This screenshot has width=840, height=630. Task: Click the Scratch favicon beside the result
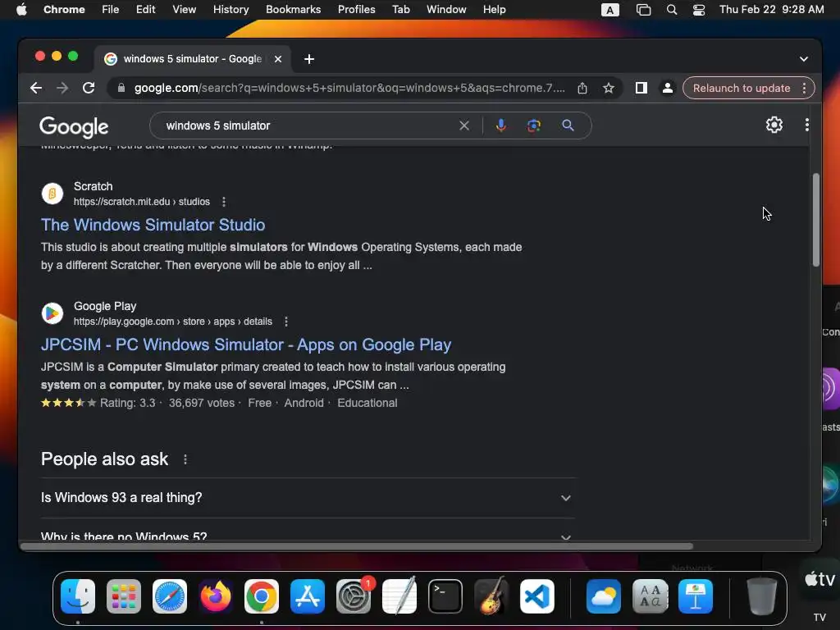52,194
